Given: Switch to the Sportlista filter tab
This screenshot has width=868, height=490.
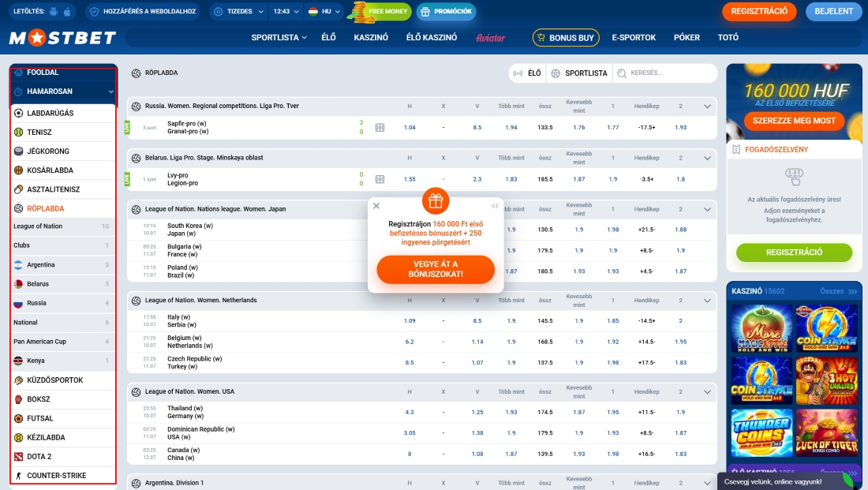Looking at the screenshot, I should [580, 73].
